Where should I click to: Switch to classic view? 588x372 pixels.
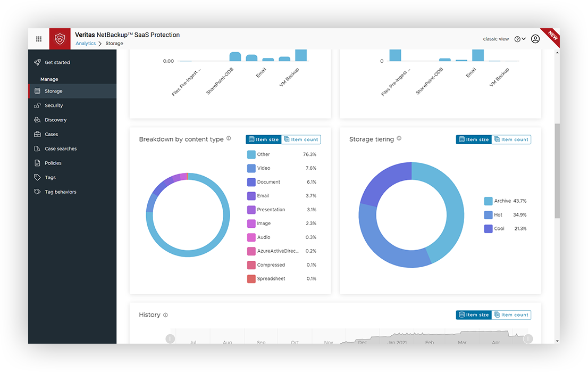point(495,39)
